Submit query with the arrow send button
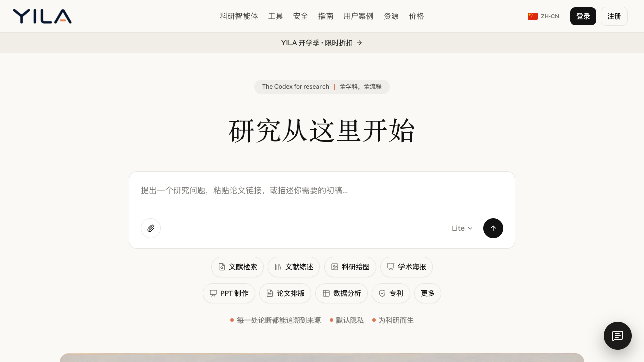 tap(493, 228)
